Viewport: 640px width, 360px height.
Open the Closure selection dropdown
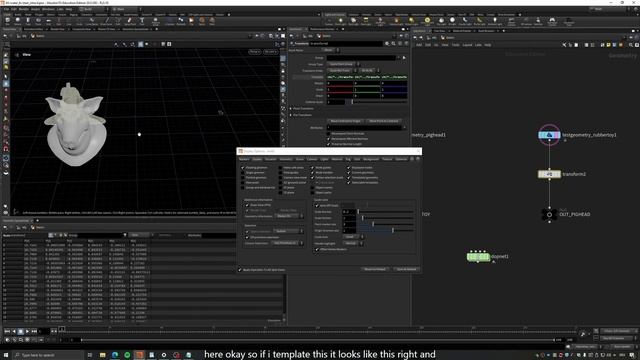pos(288,243)
